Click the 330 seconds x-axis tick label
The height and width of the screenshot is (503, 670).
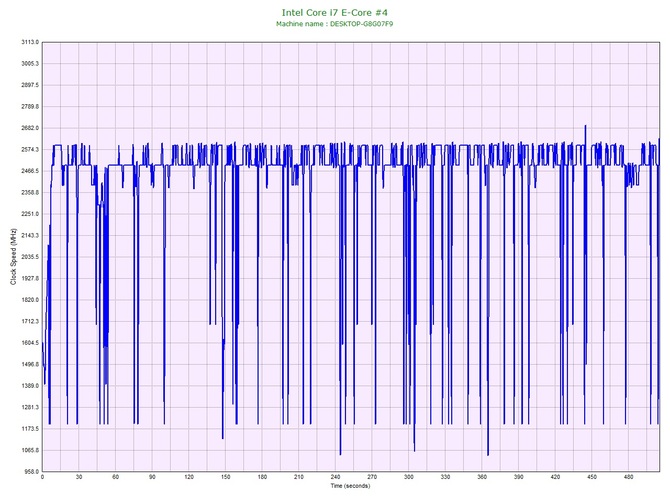pyautogui.click(x=446, y=477)
